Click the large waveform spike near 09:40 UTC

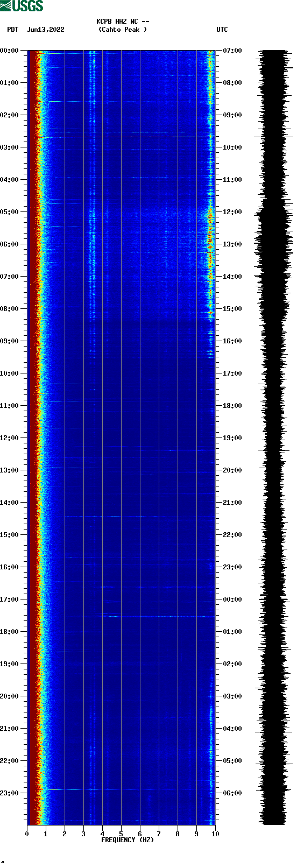click(x=273, y=137)
